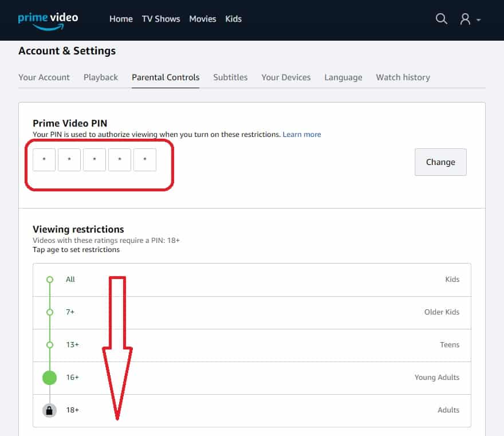The width and height of the screenshot is (504, 436).
Task: Click the '18+' age label
Action: 72,410
